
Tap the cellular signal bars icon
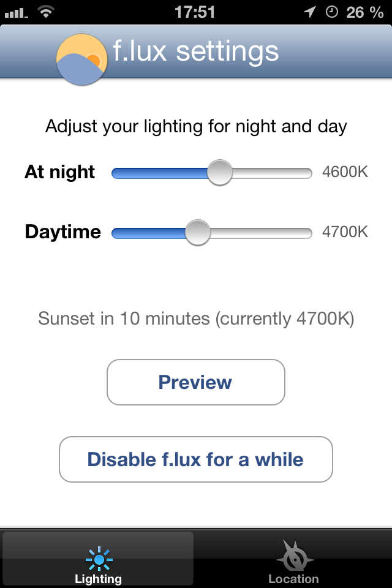[x=16, y=13]
